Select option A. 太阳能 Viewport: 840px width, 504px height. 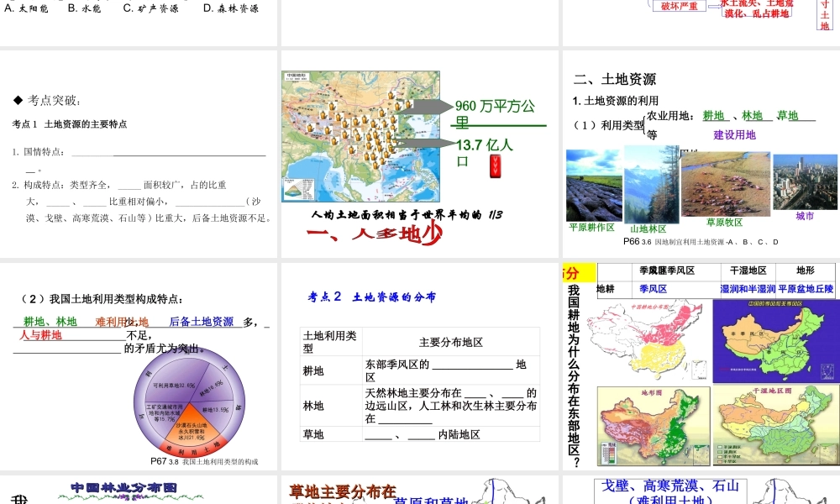tap(26, 8)
